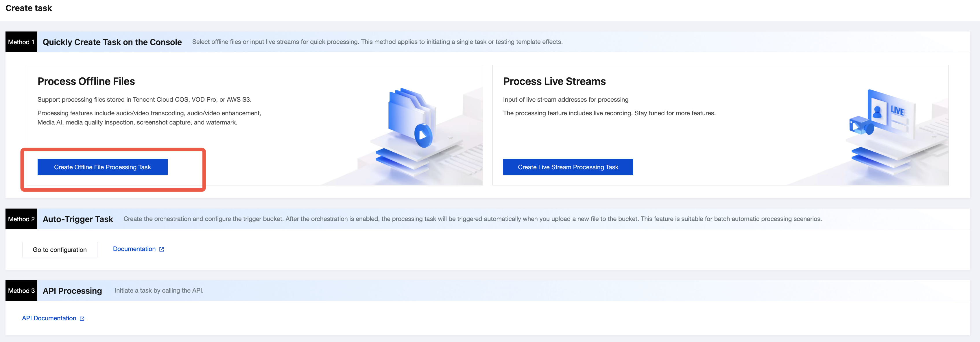Click the Process Offline Files heading
The width and height of the screenshot is (980, 342).
pyautogui.click(x=86, y=81)
